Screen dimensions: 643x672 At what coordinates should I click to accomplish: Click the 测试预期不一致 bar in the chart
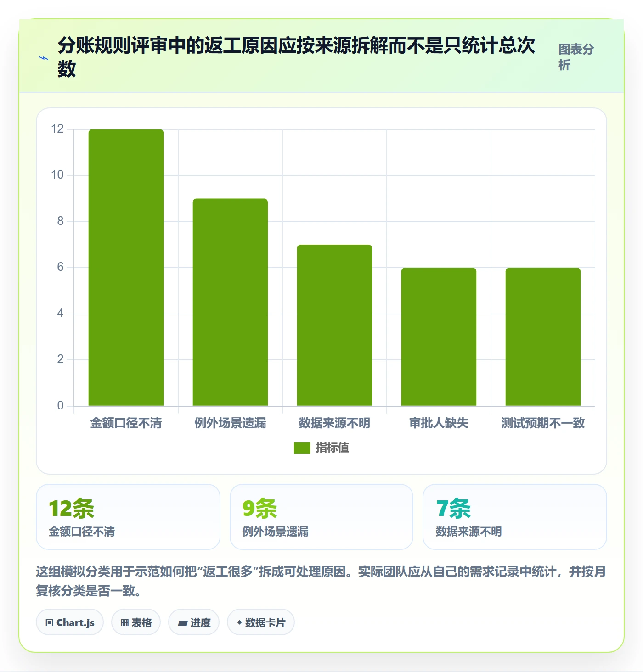click(x=543, y=336)
